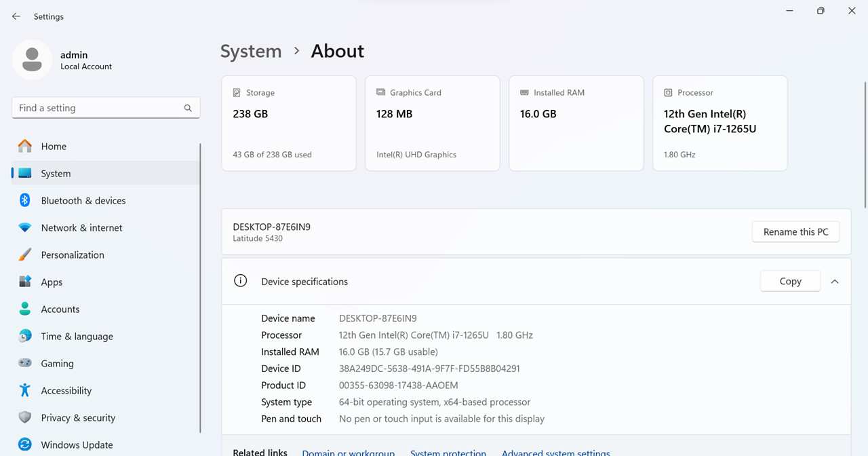Open the Home settings page
This screenshot has width=868, height=456.
tap(106, 146)
